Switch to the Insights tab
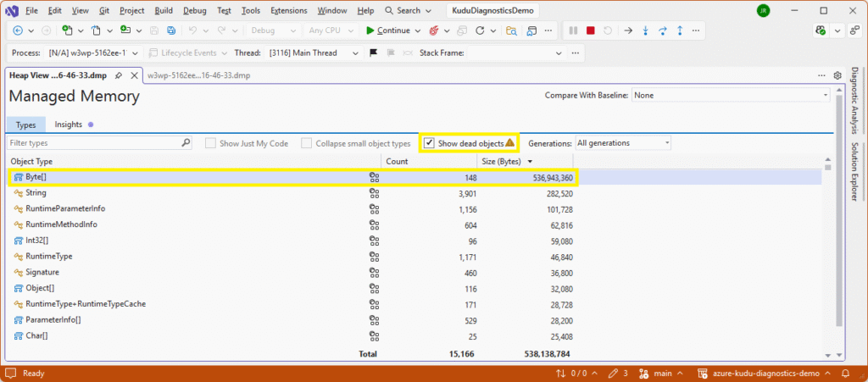Image resolution: width=868 pixels, height=382 pixels. 69,125
